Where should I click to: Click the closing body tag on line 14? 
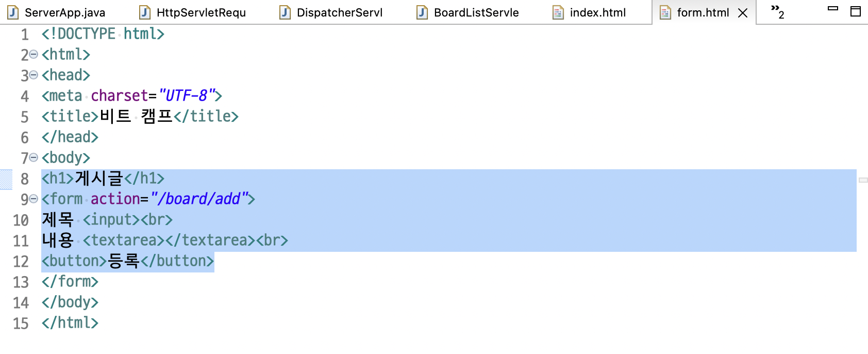[x=70, y=302]
